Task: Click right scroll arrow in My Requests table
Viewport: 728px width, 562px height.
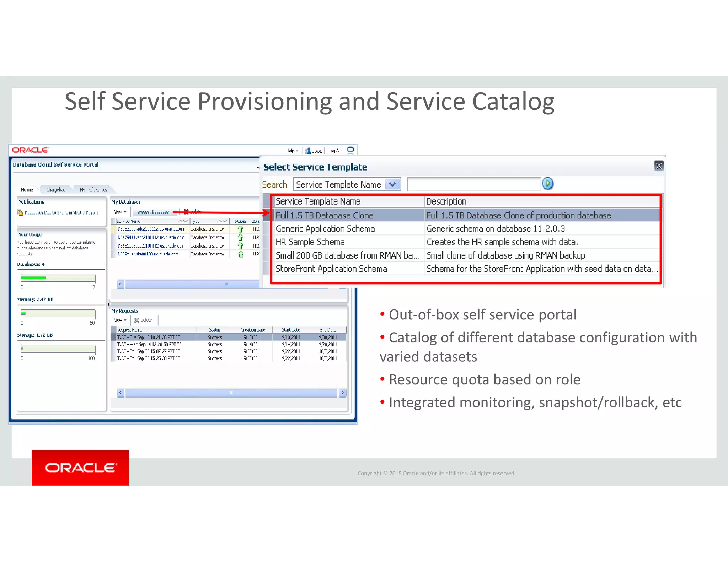Action: [x=343, y=393]
